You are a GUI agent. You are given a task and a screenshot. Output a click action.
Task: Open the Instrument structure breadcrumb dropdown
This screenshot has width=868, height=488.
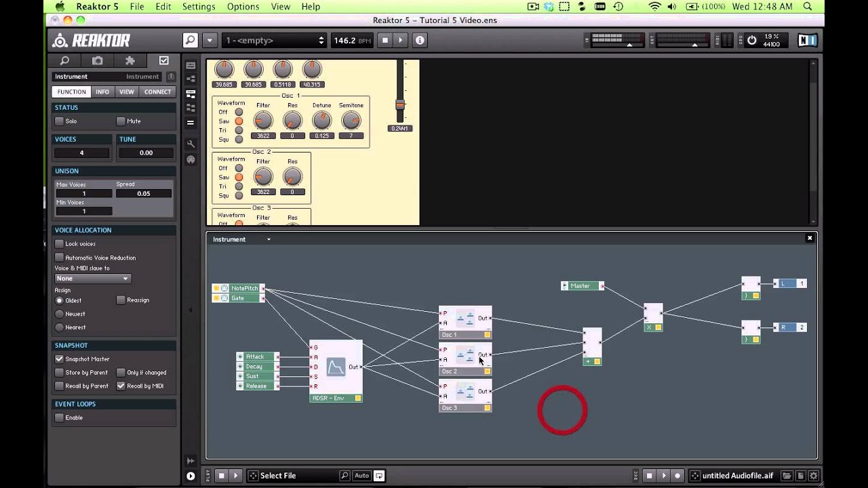click(x=269, y=239)
